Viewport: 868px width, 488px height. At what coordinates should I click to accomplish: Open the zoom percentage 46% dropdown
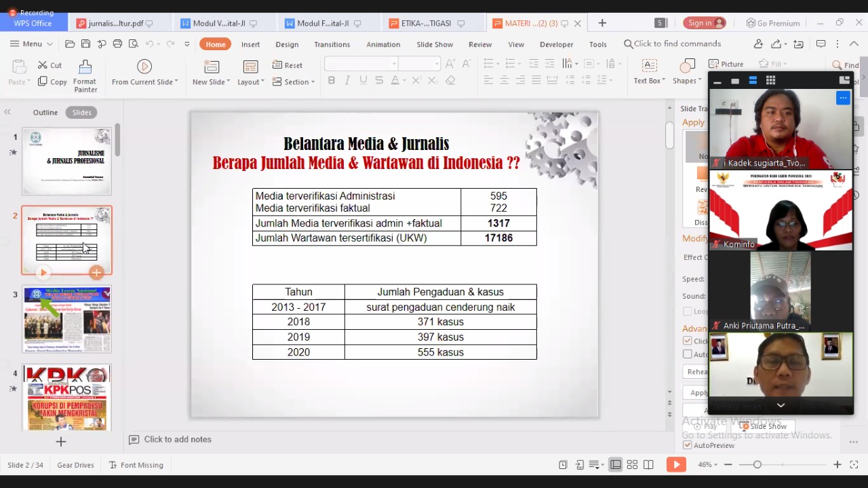coord(709,465)
